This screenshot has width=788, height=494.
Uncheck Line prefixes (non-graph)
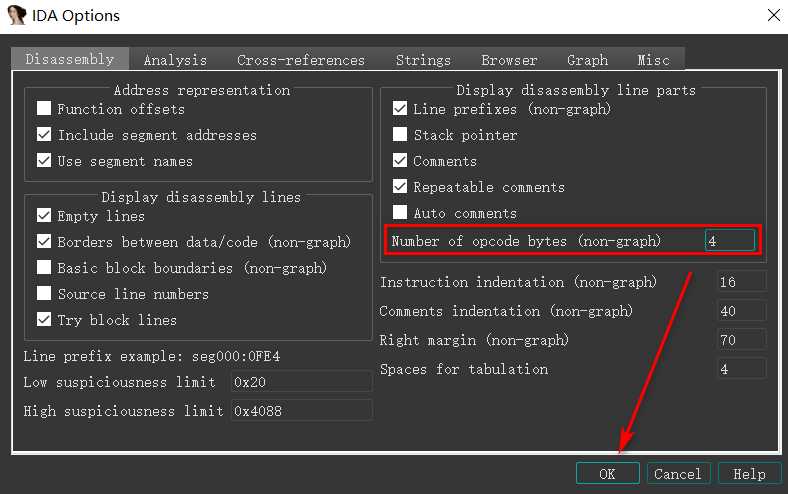click(400, 109)
